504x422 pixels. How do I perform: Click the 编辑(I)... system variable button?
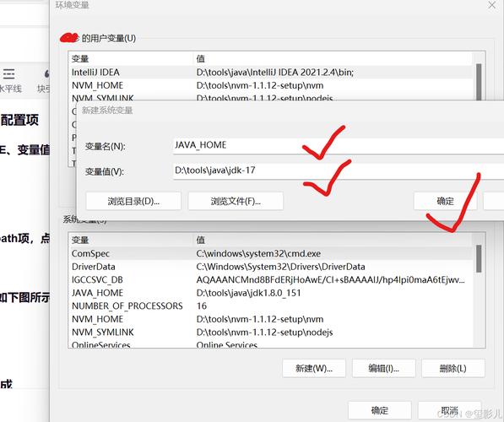click(x=384, y=368)
